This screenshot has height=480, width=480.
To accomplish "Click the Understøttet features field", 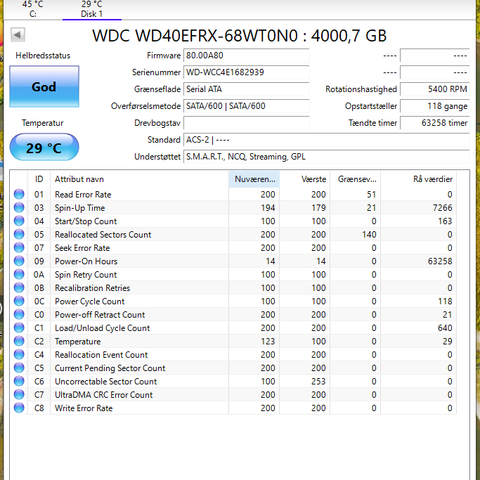I will (326, 157).
